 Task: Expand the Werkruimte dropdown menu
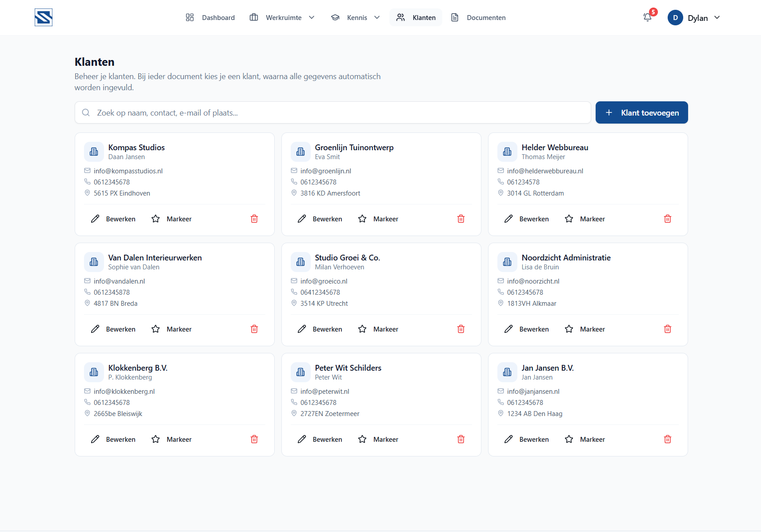(x=282, y=17)
